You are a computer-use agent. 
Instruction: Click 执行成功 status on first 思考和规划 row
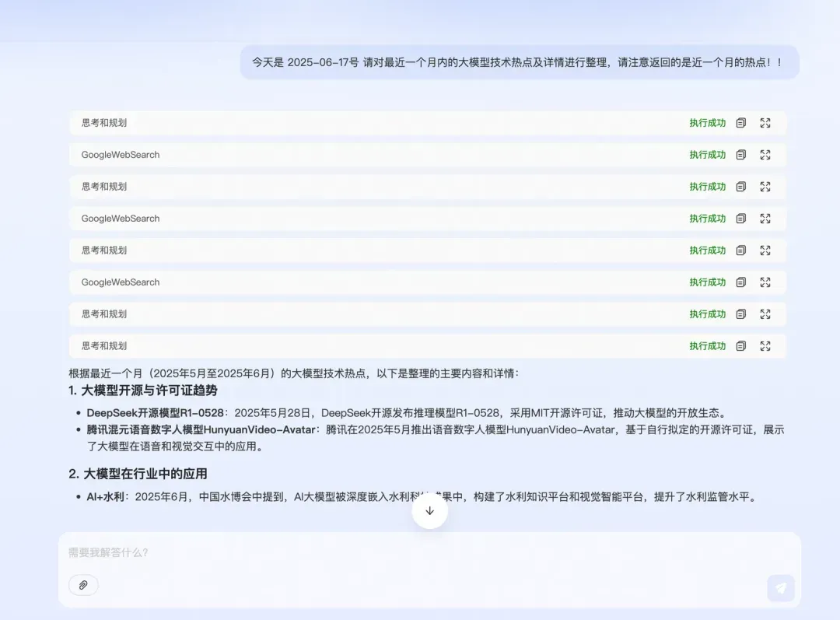(707, 123)
